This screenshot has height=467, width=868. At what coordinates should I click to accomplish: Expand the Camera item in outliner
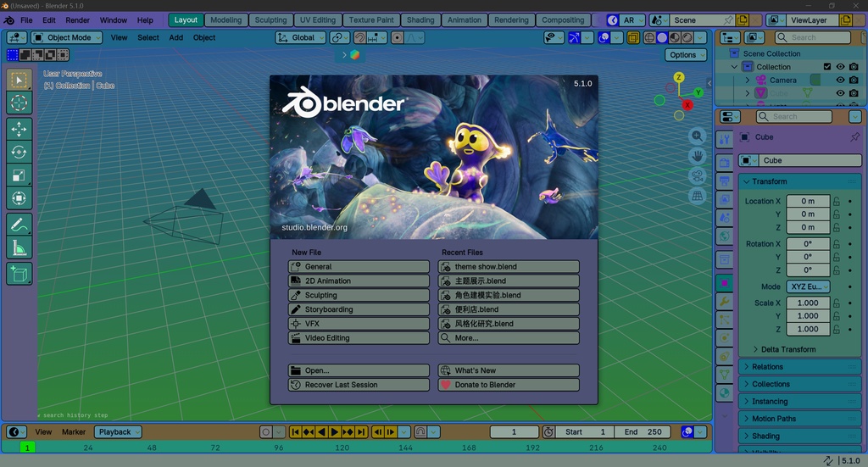tap(748, 81)
